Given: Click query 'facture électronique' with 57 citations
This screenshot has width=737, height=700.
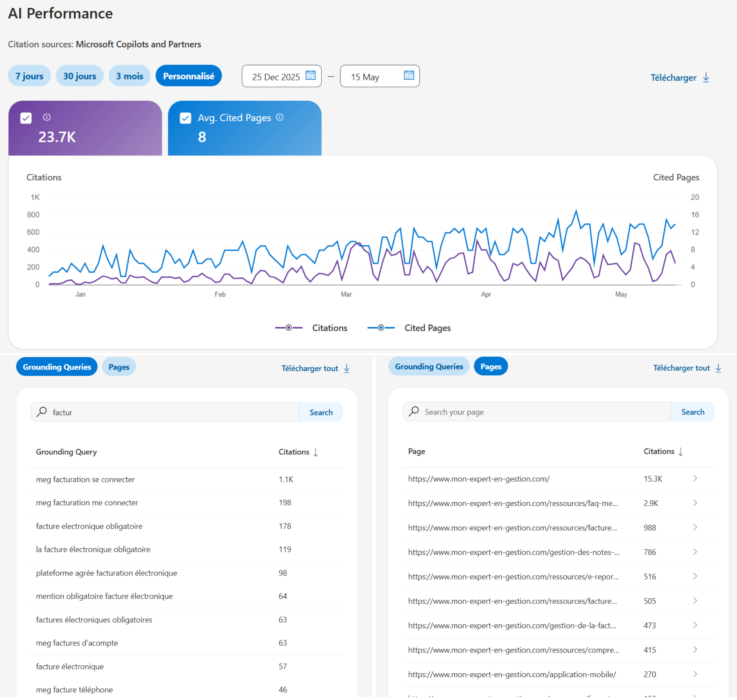Looking at the screenshot, I should click(70, 667).
